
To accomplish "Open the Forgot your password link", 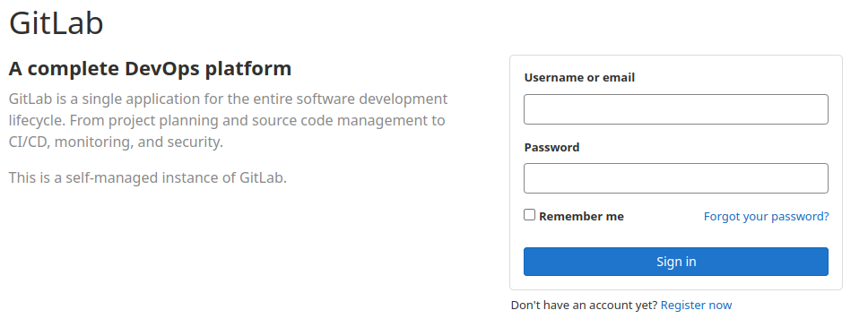I will click(766, 217).
